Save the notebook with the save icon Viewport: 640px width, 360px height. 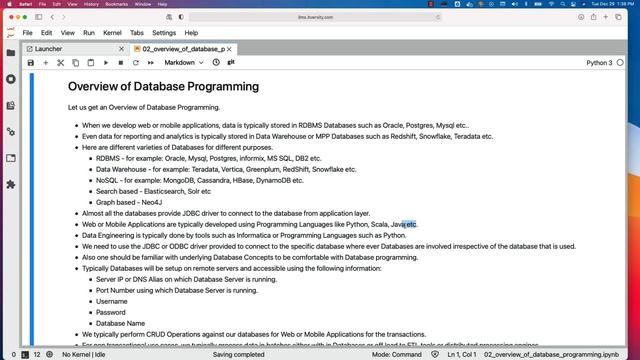tap(31, 63)
